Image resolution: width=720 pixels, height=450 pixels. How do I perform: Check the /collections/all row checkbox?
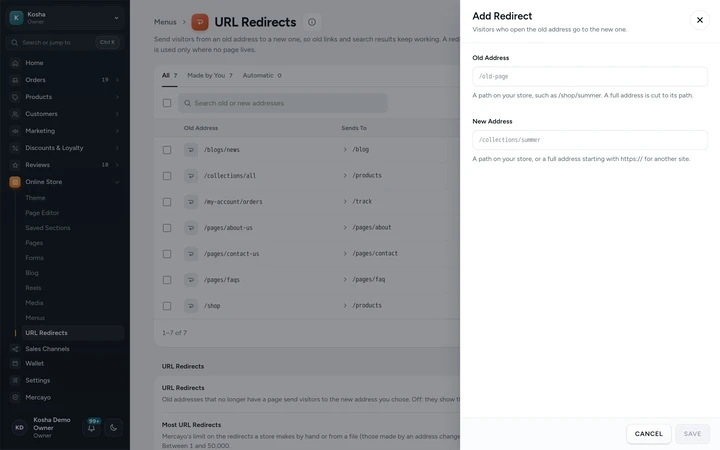tap(167, 176)
